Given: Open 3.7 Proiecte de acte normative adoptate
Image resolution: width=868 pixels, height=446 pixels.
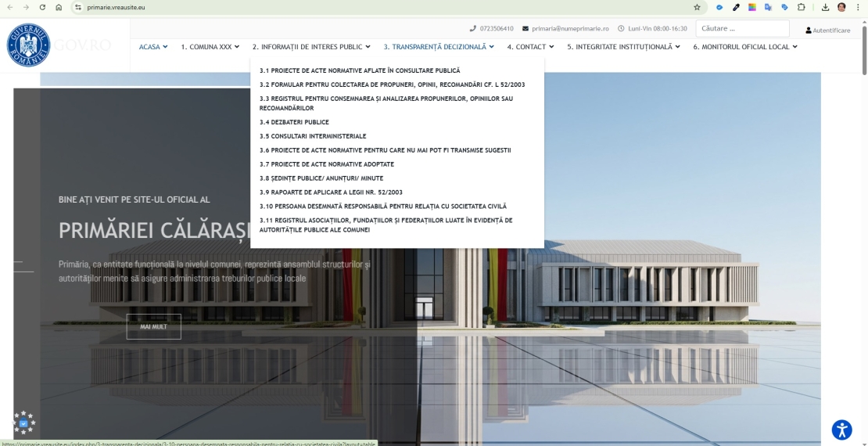Looking at the screenshot, I should point(327,164).
